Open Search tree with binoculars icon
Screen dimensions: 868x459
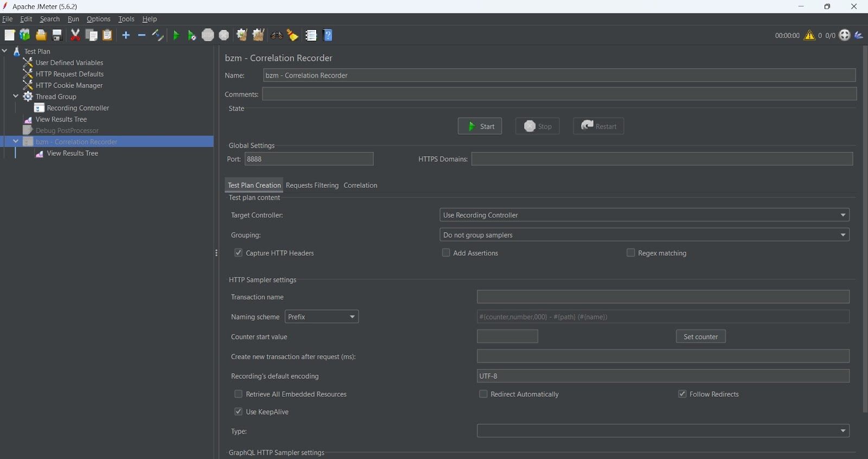(x=277, y=35)
